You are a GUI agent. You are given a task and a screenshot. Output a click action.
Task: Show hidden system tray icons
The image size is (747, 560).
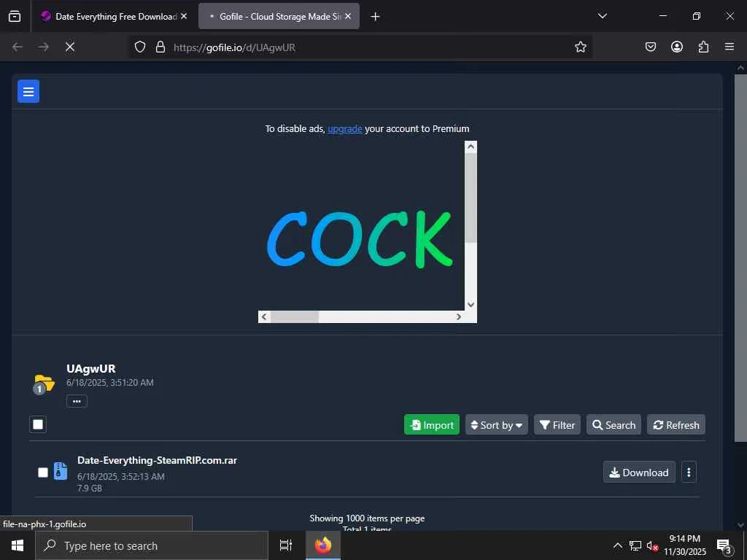pos(617,545)
